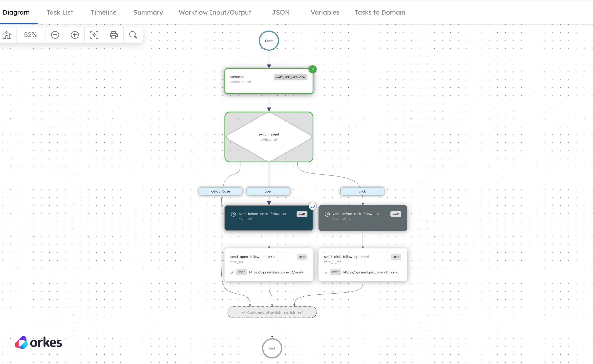Open the Workflow Input/Output tab
This screenshot has height=364, width=593.
tap(215, 12)
